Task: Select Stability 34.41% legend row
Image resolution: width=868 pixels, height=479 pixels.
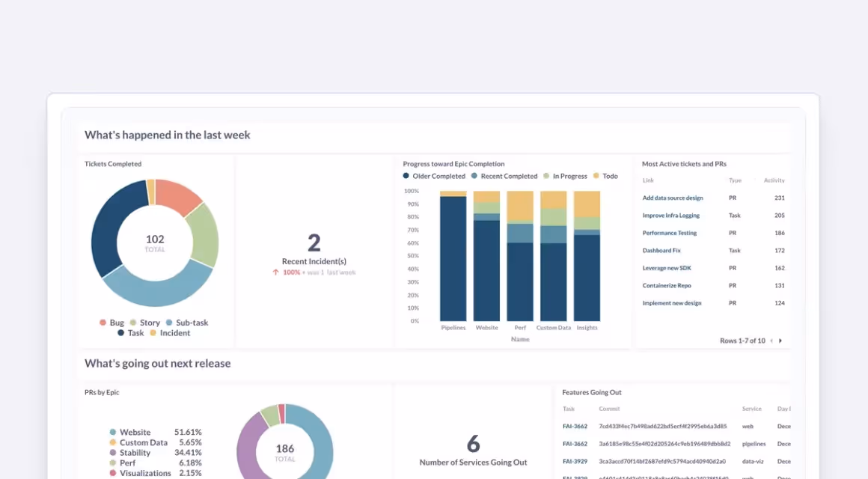Action: (x=156, y=452)
